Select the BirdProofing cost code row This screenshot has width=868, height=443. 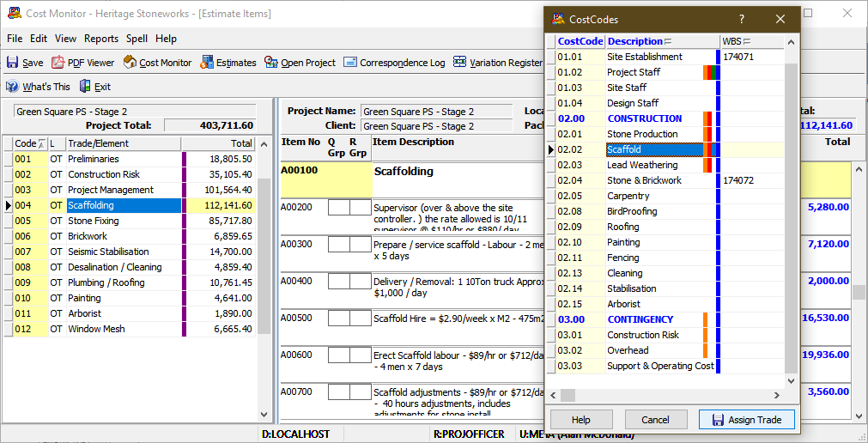(665, 211)
